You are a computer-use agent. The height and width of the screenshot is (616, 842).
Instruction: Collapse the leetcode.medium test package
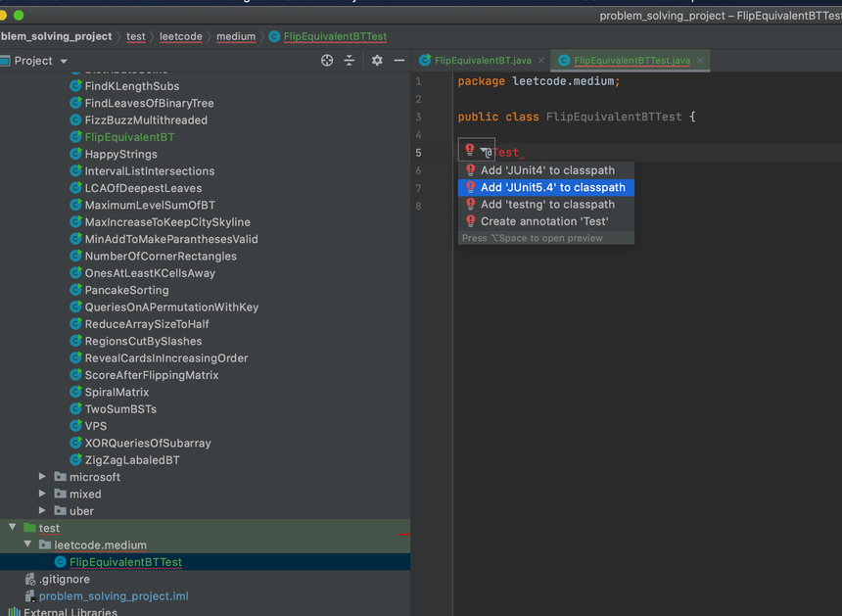click(27, 545)
